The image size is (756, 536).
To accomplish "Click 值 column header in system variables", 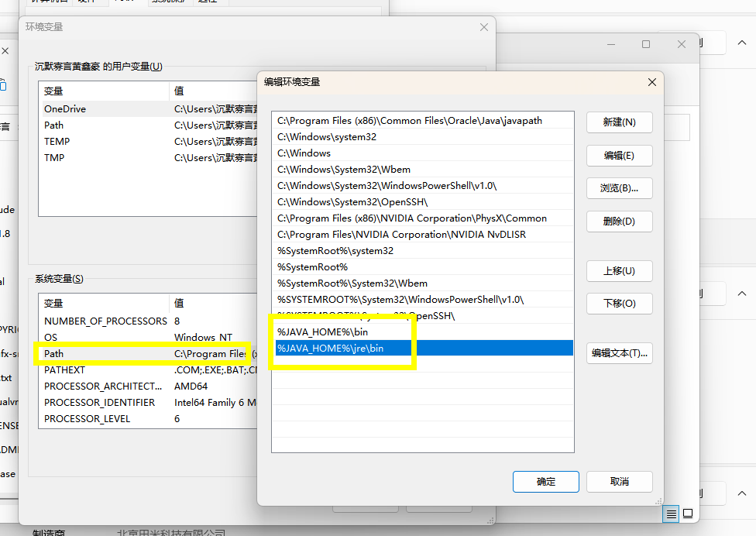I will (x=215, y=303).
